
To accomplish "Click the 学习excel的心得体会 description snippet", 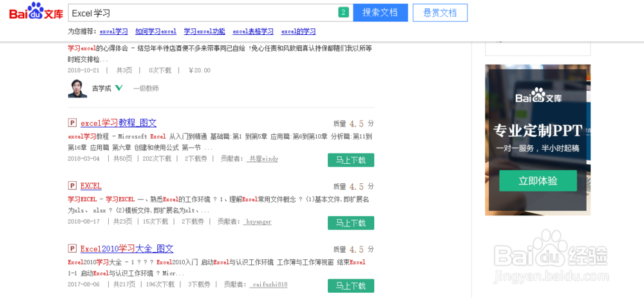I will coord(220,53).
